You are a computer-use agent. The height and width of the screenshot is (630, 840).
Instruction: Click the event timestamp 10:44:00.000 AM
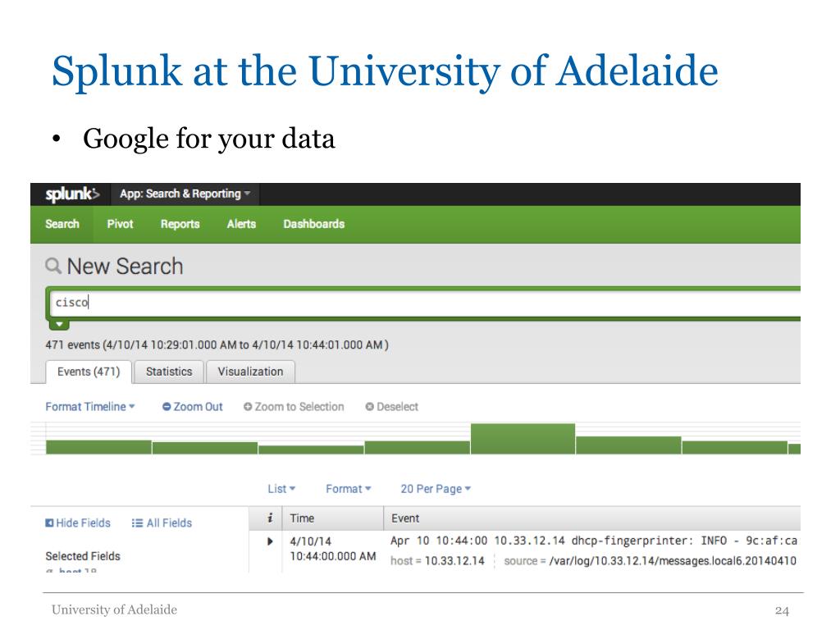(333, 557)
